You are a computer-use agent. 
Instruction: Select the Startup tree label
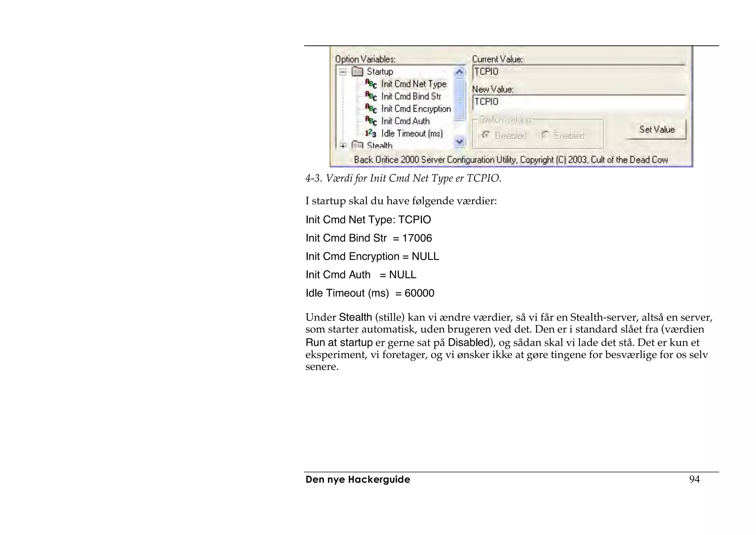380,72
